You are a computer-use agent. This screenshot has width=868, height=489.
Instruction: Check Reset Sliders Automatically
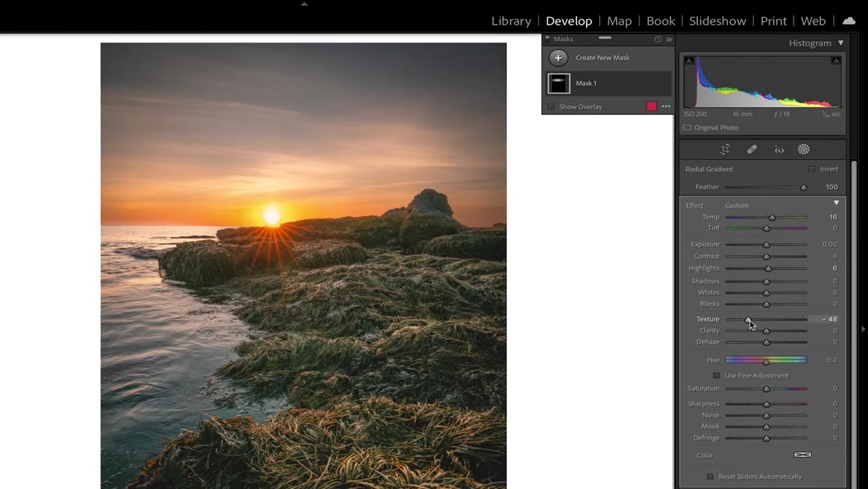[710, 477]
